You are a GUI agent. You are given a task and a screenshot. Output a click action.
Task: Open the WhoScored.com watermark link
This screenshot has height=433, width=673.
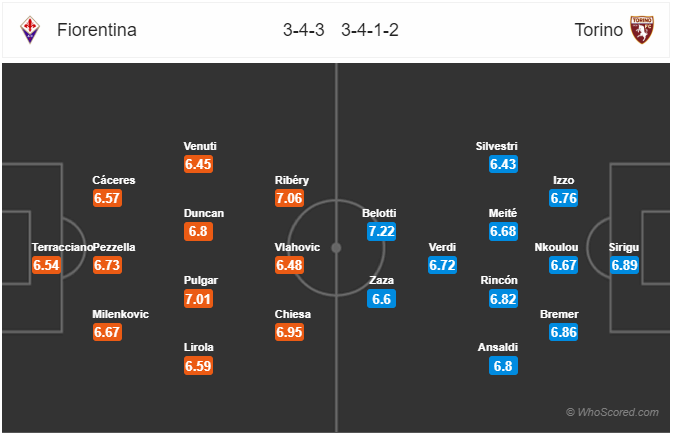612,412
